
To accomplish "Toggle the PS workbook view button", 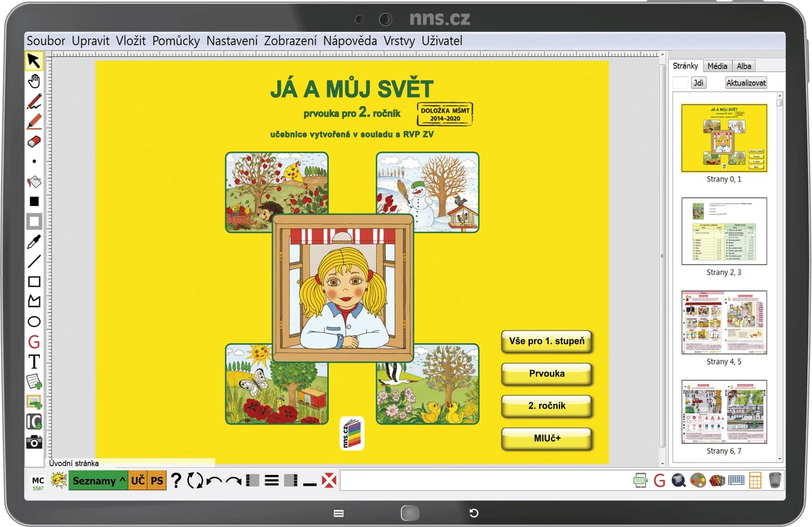I will (x=156, y=480).
